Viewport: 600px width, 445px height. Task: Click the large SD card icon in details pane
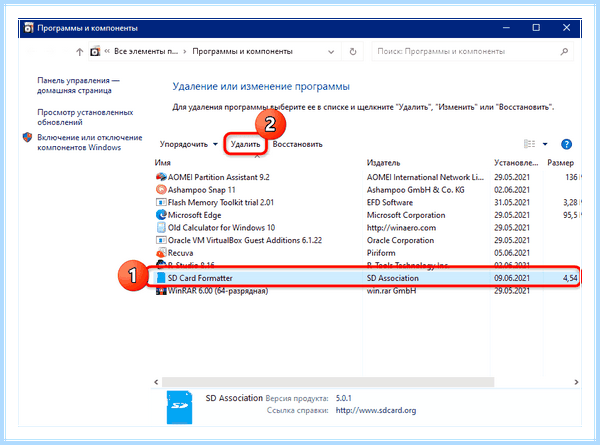[179, 407]
